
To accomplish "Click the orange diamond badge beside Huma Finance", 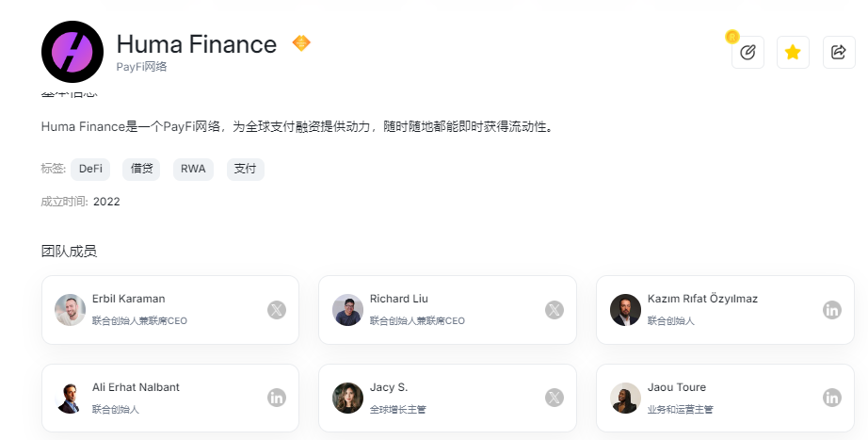I will (301, 43).
